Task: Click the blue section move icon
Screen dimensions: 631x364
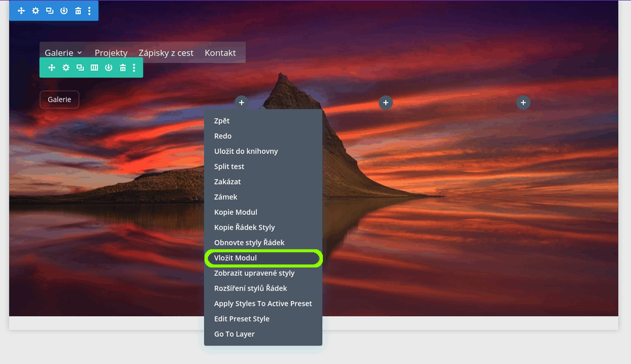Action: tap(22, 11)
